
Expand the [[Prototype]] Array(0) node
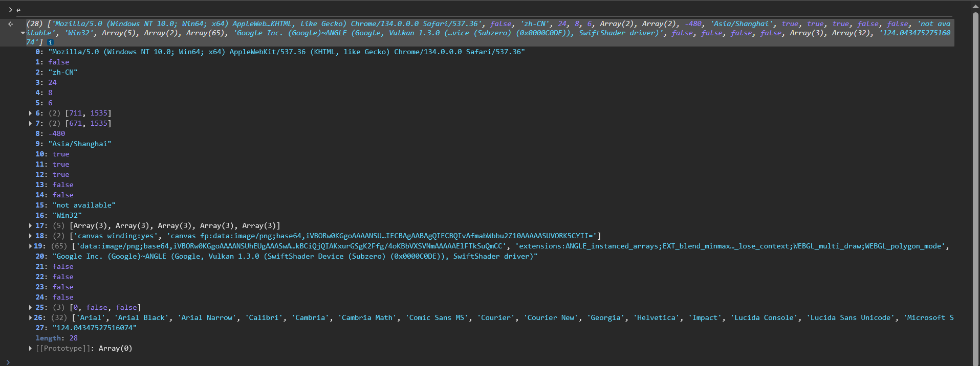tap(31, 348)
